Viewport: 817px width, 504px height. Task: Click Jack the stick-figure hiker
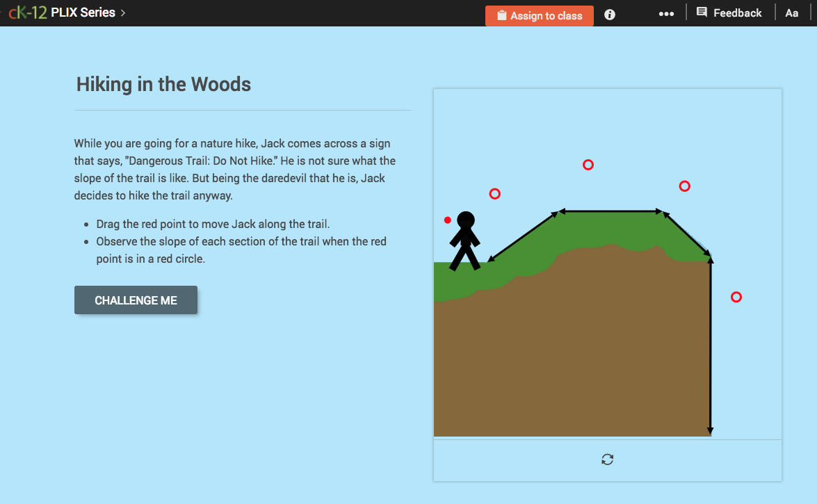pyautogui.click(x=466, y=240)
